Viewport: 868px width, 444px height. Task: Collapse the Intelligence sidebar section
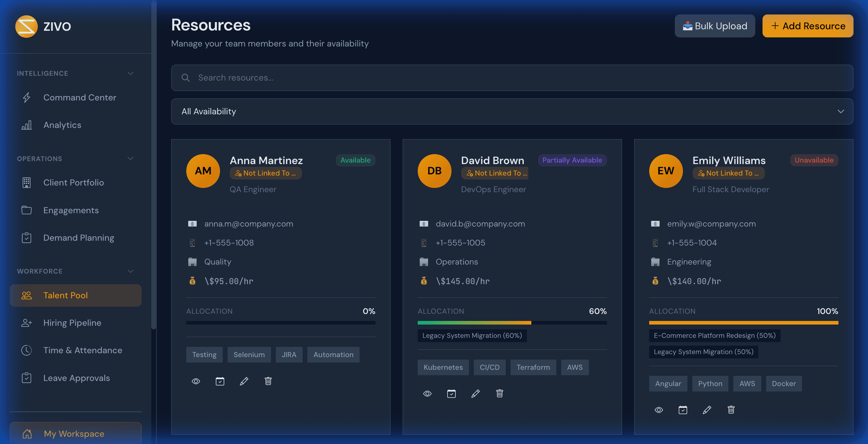[131, 74]
